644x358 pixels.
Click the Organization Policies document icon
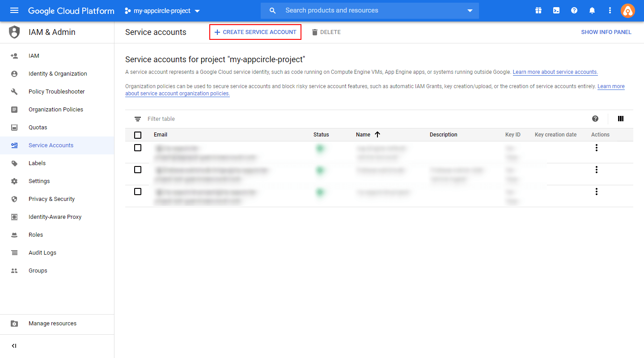[x=14, y=110]
